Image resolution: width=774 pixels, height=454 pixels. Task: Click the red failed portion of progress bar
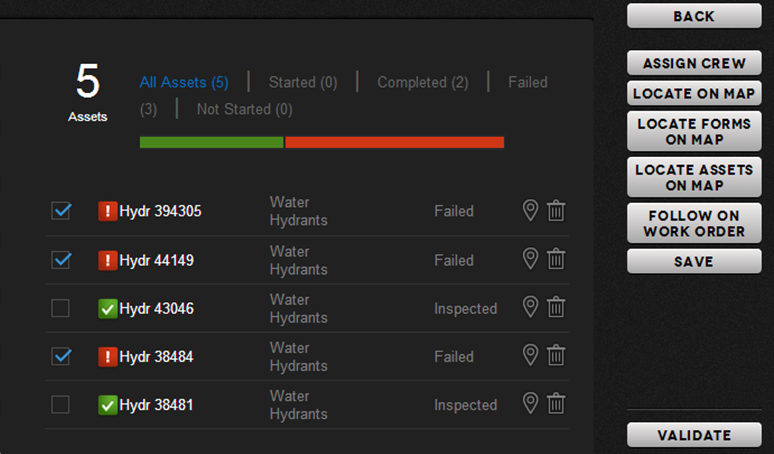coord(394,143)
